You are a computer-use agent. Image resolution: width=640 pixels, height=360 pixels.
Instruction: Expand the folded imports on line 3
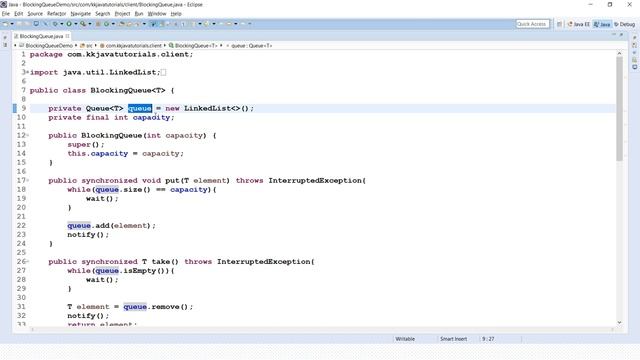pyautogui.click(x=27, y=72)
